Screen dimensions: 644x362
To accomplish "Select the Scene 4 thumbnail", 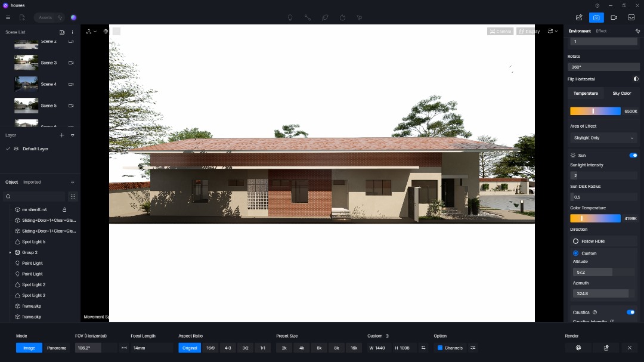I will coord(26,84).
